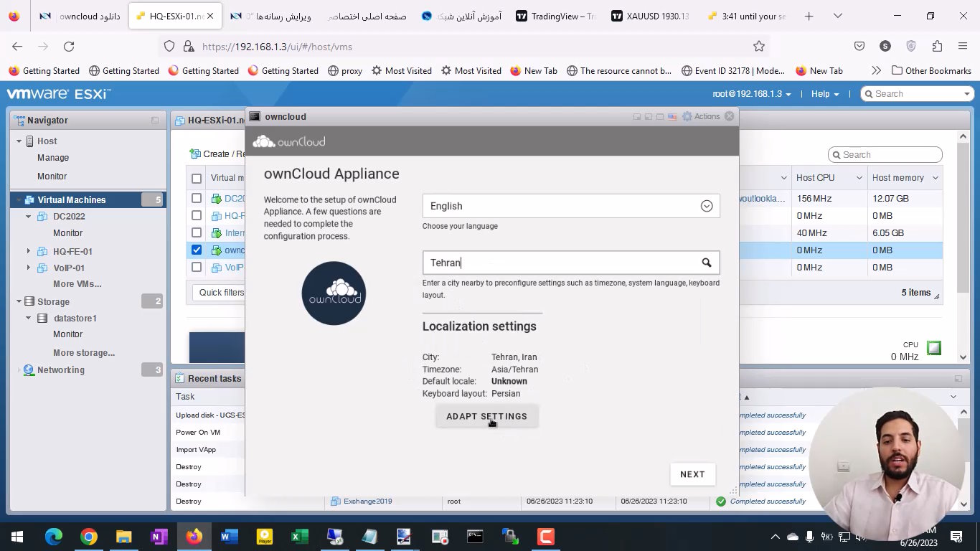This screenshot has height=551, width=980.
Task: Click the ADAPT SETTINGS button
Action: pyautogui.click(x=487, y=416)
